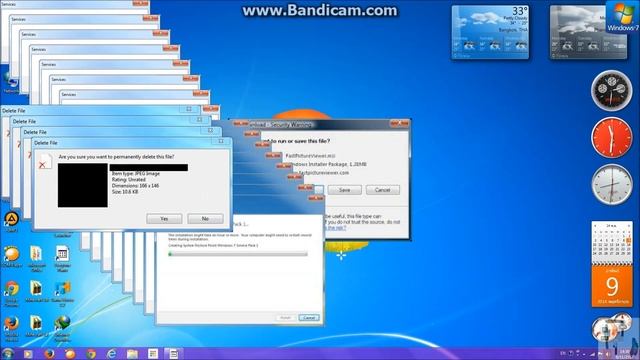640x360 pixels.
Task: Click the 'Dimensions: 166 x 146' text
Action: pyautogui.click(x=136, y=186)
